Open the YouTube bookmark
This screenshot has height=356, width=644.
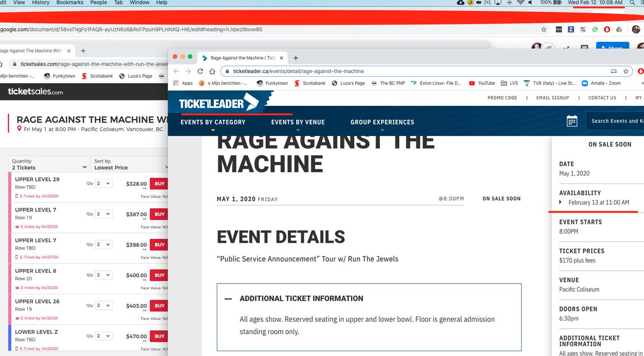(482, 83)
